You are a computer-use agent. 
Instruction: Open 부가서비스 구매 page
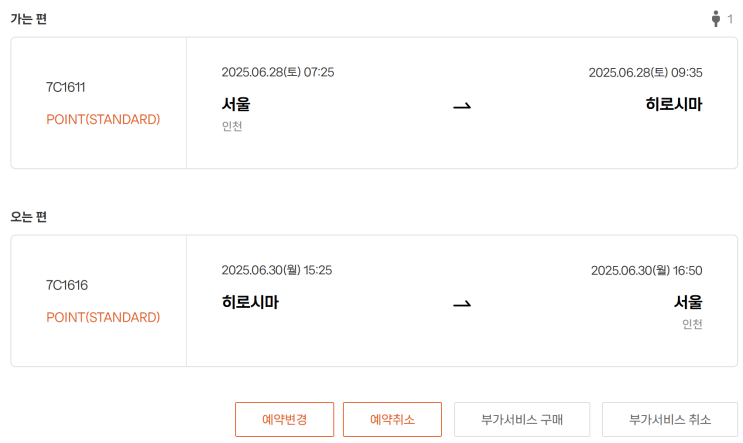(522, 419)
